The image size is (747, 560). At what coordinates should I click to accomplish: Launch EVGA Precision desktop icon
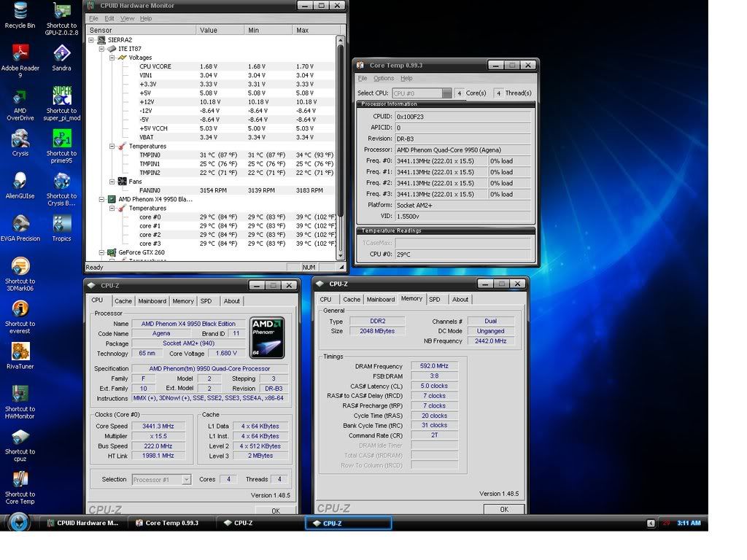click(x=20, y=228)
